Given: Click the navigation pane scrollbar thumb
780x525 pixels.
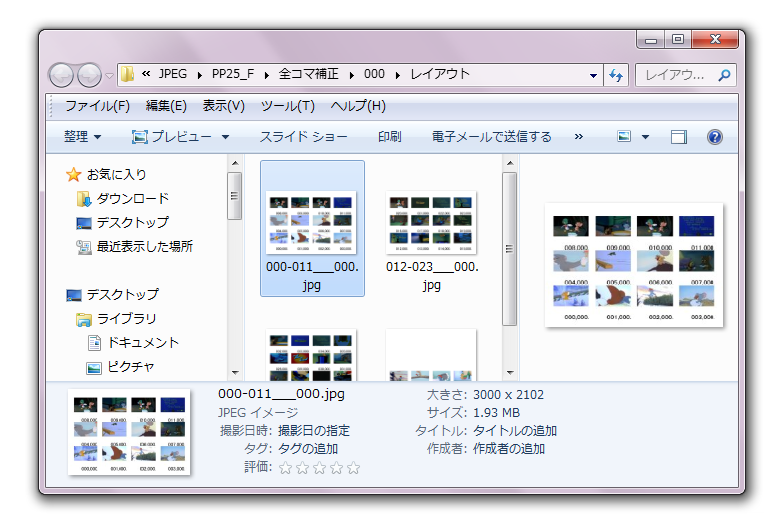Looking at the screenshot, I should click(235, 196).
